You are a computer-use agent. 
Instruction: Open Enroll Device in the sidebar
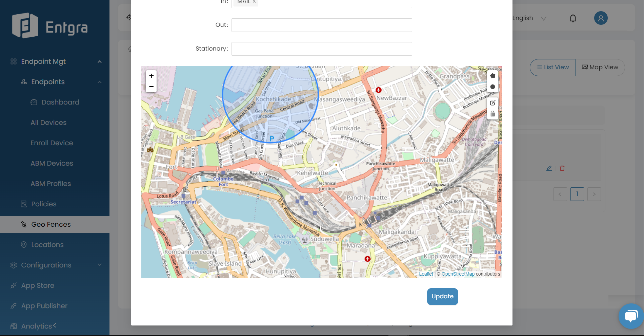(52, 143)
